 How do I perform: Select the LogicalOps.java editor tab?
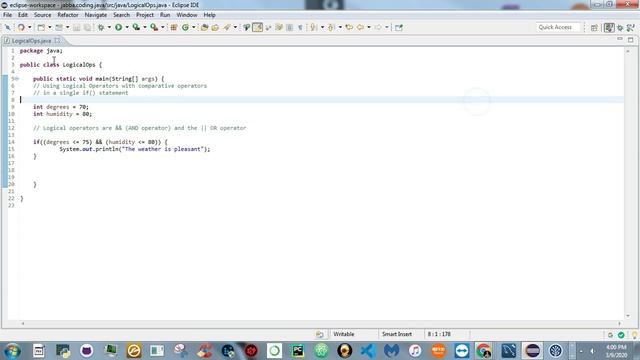pos(31,41)
